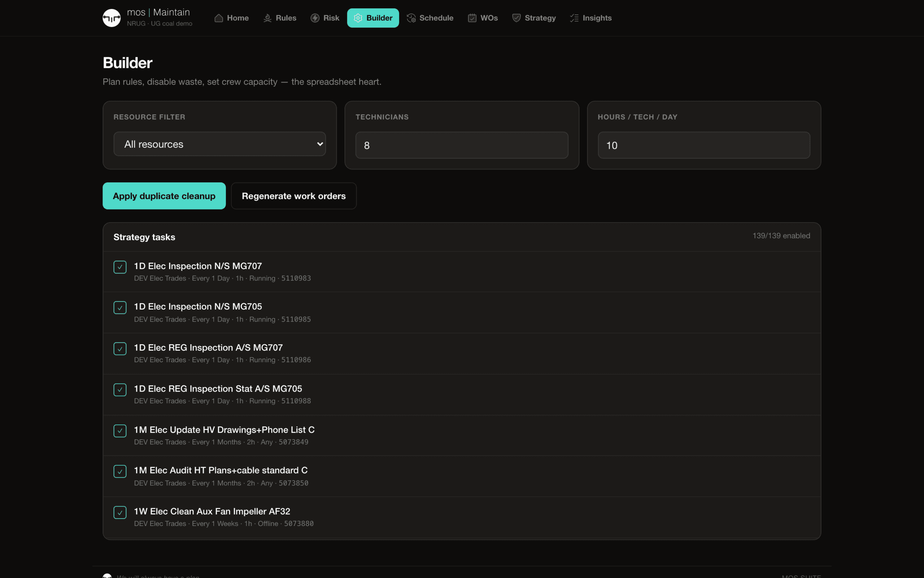
Task: Click task details ending 5073849
Action: (x=221, y=442)
